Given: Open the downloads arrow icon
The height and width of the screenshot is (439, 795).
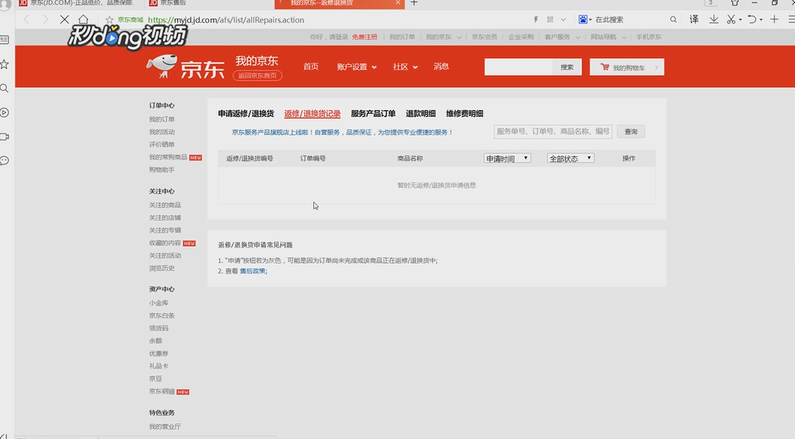Looking at the screenshot, I should coord(713,19).
